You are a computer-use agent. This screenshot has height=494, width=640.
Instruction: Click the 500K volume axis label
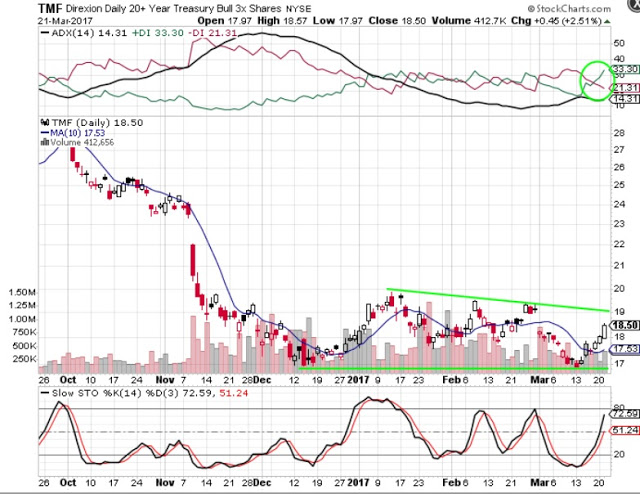point(24,346)
